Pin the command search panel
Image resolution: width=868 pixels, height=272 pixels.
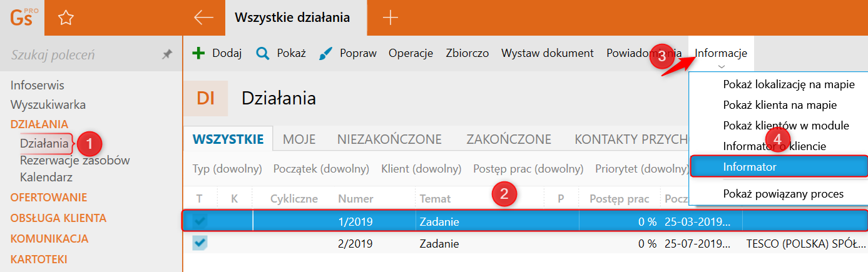tap(167, 55)
